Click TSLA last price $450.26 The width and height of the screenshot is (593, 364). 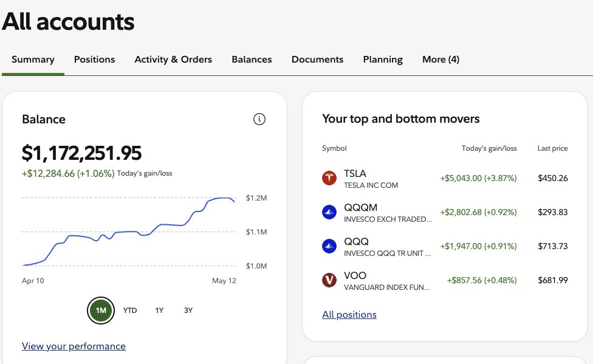(x=553, y=178)
